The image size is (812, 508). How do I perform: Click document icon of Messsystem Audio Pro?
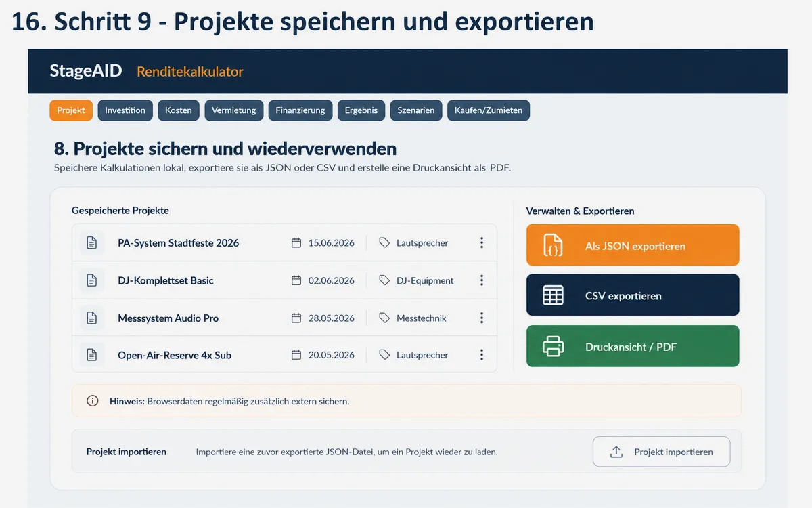[91, 318]
